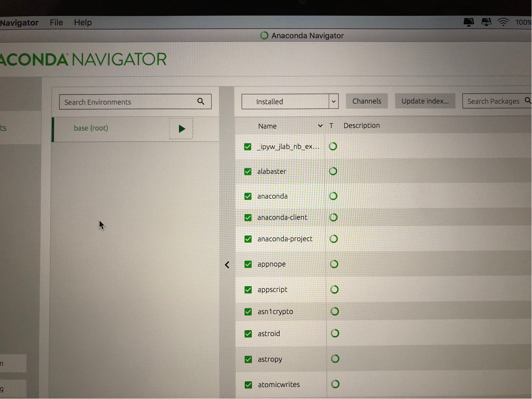Click the notification monitor icon in menu bar
532x399 pixels.
(469, 22)
